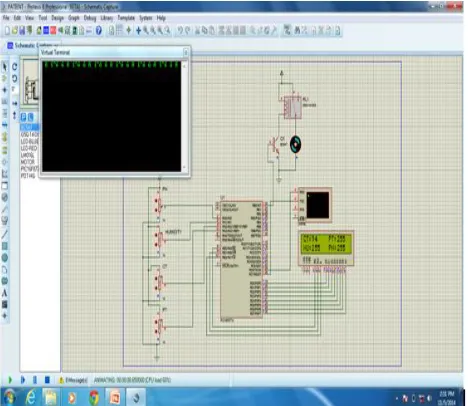468x406 pixels.
Task: Select MOTOR in the device list
Action: click(x=28, y=162)
